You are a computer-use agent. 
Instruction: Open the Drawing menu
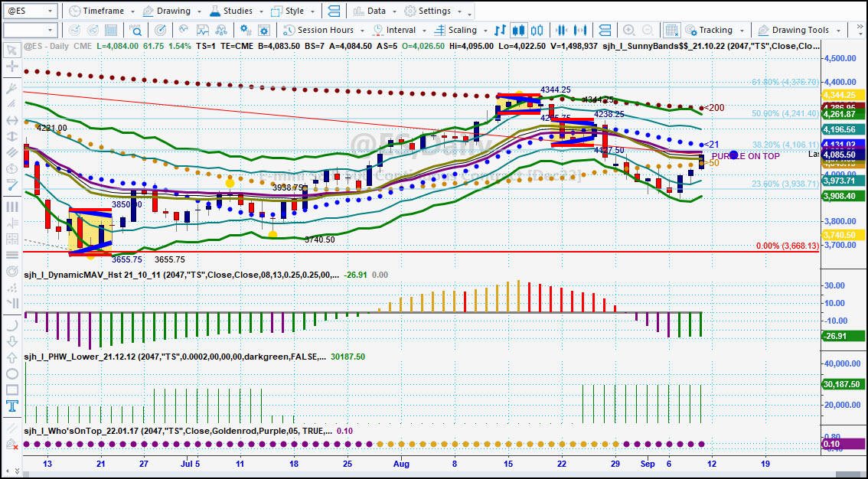click(171, 11)
